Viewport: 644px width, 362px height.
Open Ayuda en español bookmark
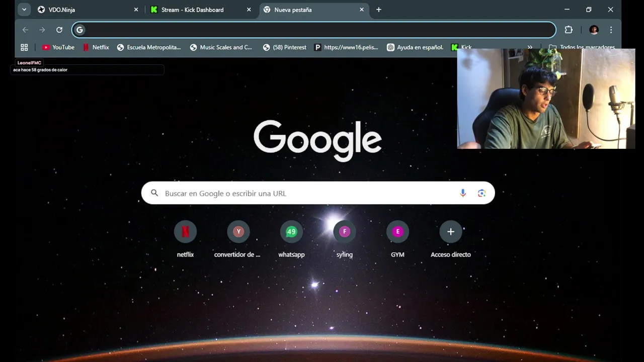[416, 47]
